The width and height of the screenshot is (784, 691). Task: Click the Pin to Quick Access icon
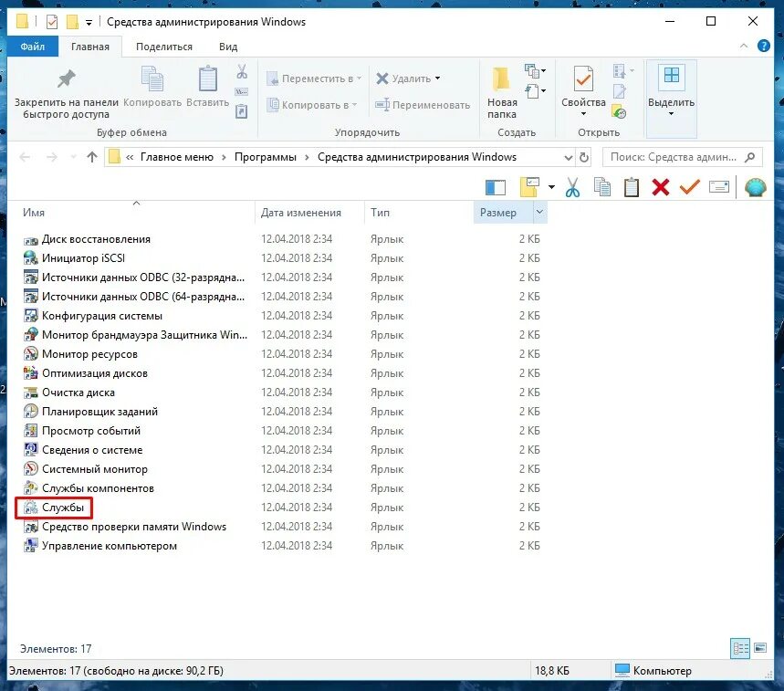click(x=66, y=79)
